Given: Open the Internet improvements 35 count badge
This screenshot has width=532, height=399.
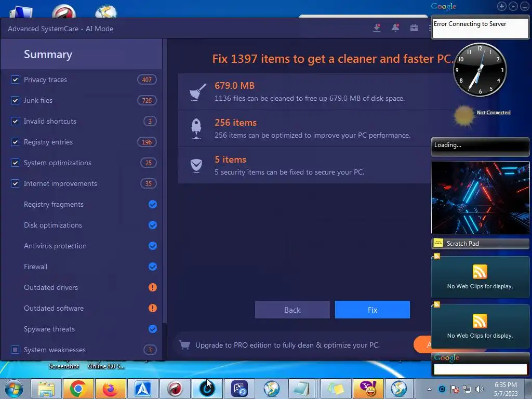Looking at the screenshot, I should pyautogui.click(x=149, y=183).
